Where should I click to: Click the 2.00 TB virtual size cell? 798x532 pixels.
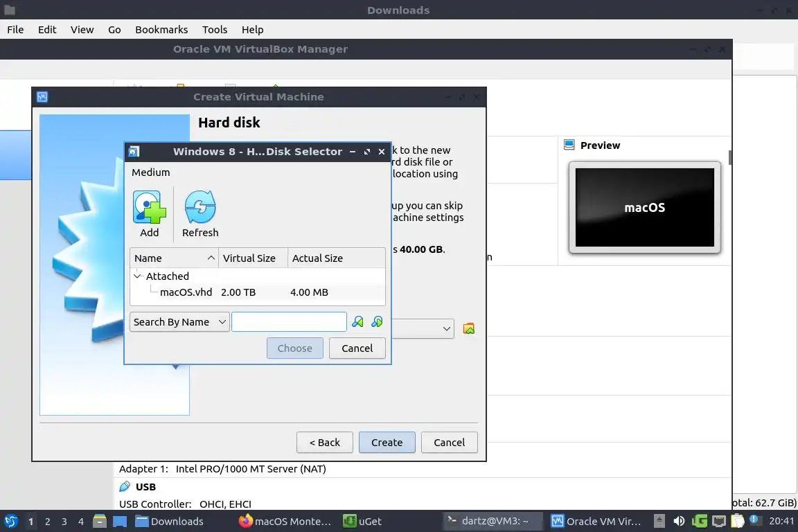click(x=238, y=292)
